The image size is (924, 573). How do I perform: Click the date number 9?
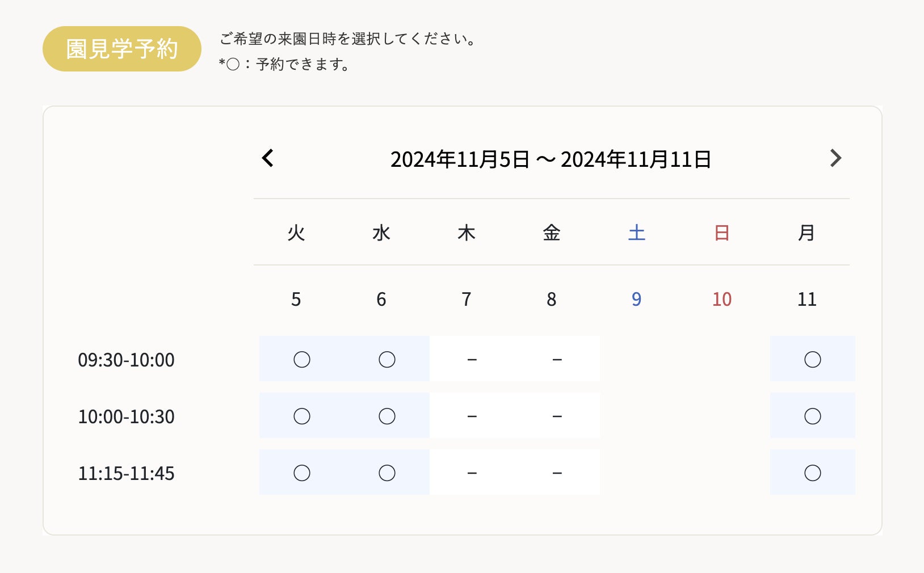tap(637, 299)
